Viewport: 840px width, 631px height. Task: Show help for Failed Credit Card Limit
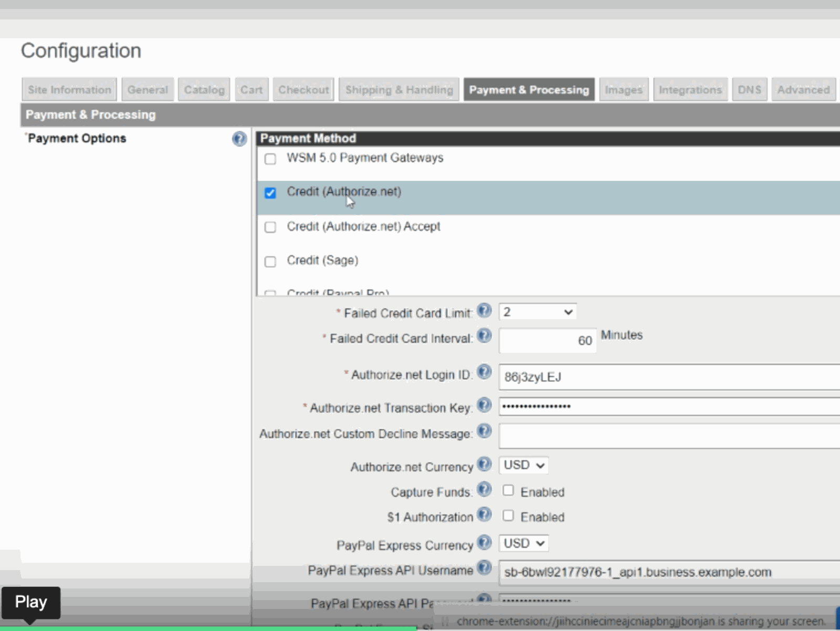click(x=484, y=310)
